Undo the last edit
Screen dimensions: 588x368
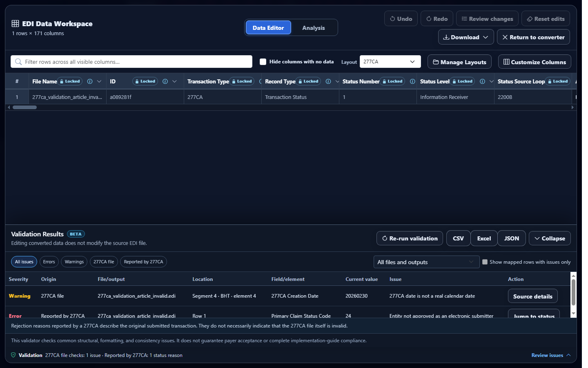click(401, 19)
